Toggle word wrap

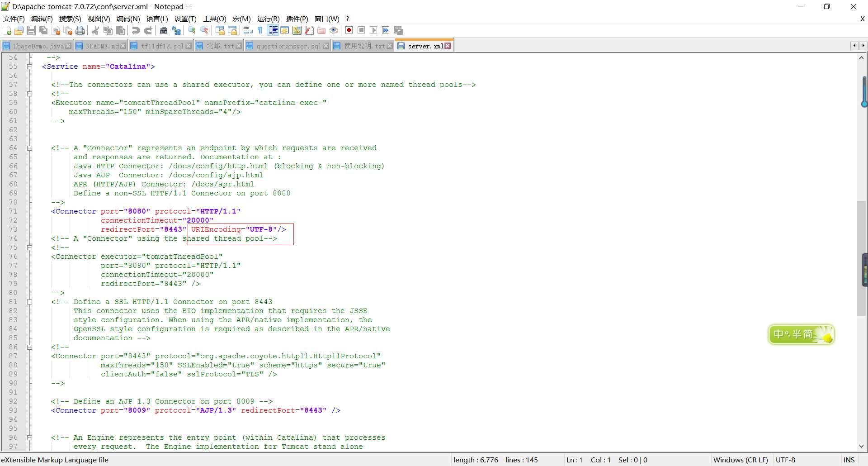click(248, 30)
